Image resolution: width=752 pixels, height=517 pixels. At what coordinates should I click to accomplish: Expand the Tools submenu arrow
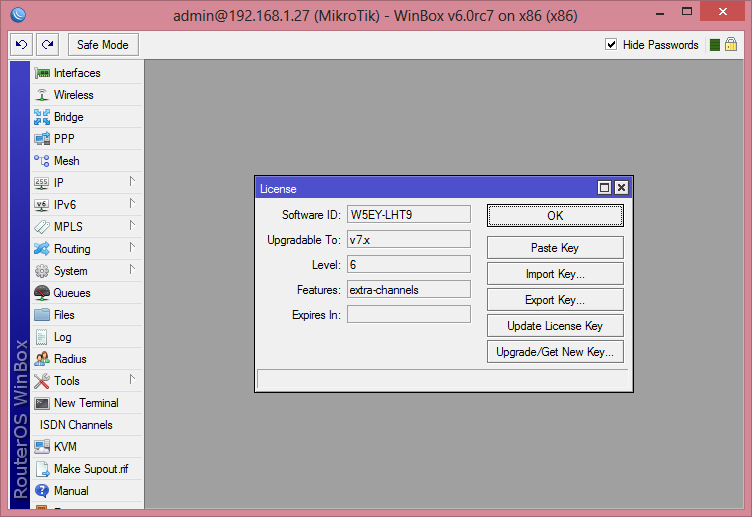(131, 380)
